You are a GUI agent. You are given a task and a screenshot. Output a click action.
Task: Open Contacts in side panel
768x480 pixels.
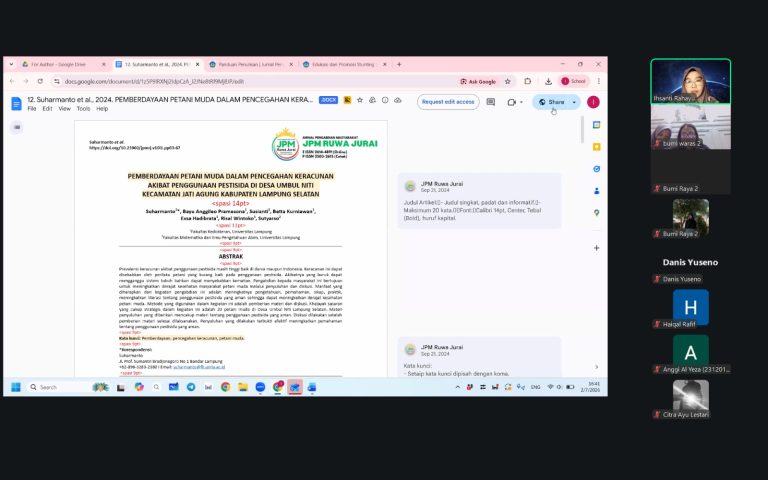597,191
